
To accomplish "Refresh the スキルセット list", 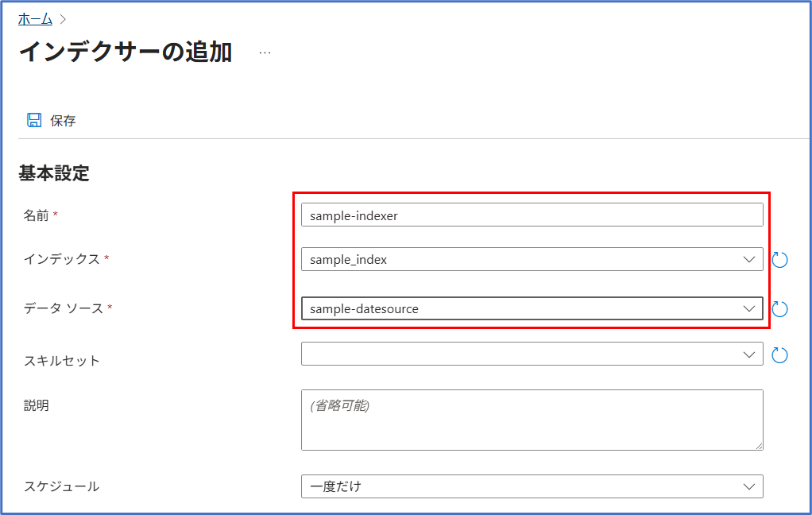I will 779,355.
